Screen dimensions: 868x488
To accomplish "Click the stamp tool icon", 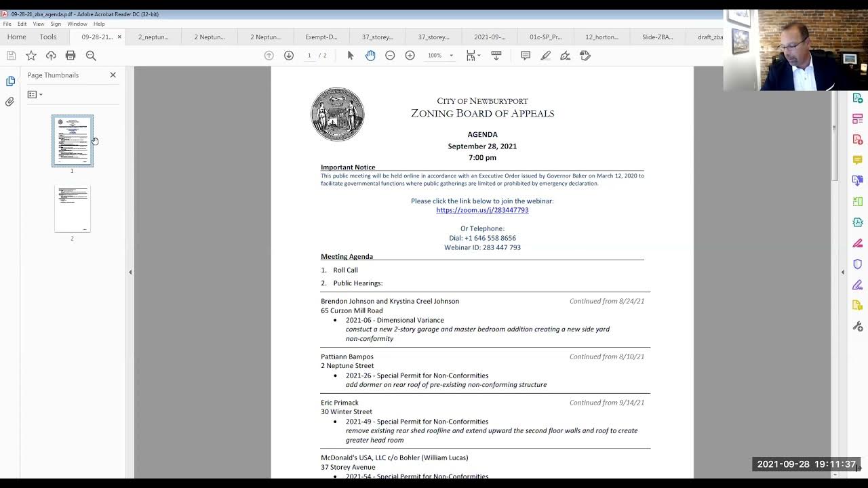I will pos(585,56).
